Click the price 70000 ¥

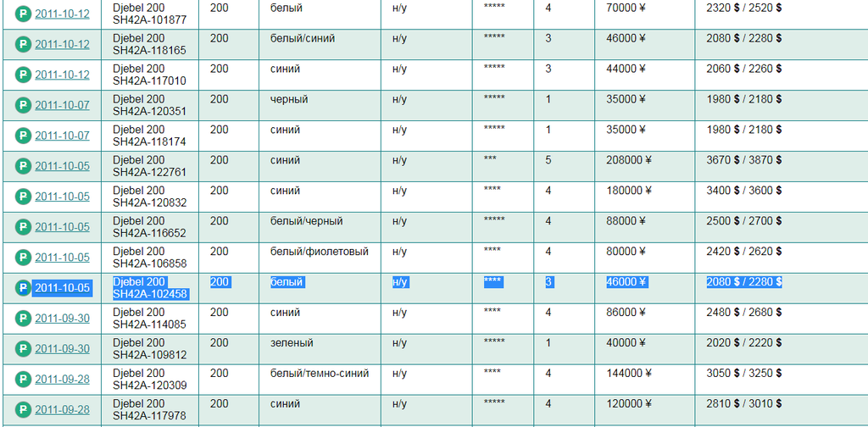626,8
